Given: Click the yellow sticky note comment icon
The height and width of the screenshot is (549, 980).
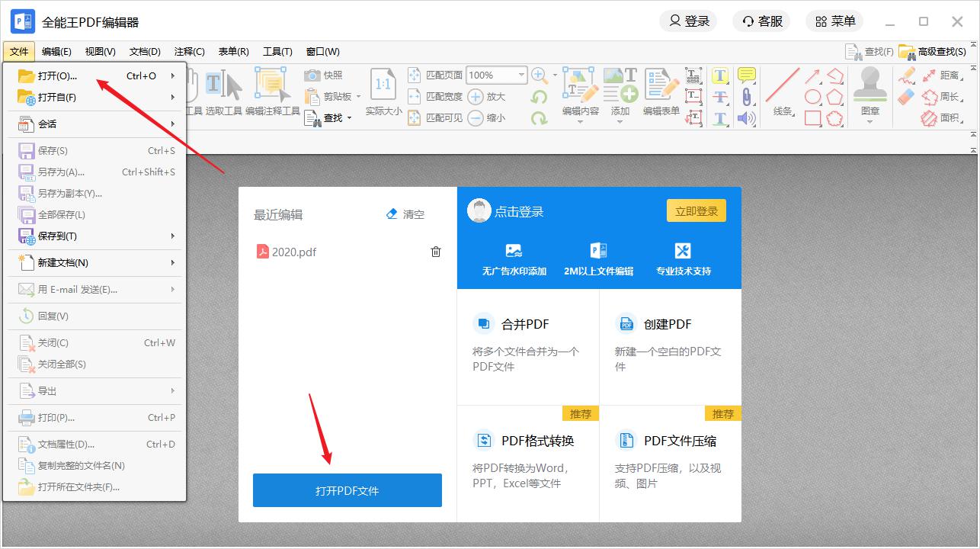Looking at the screenshot, I should pyautogui.click(x=746, y=75).
